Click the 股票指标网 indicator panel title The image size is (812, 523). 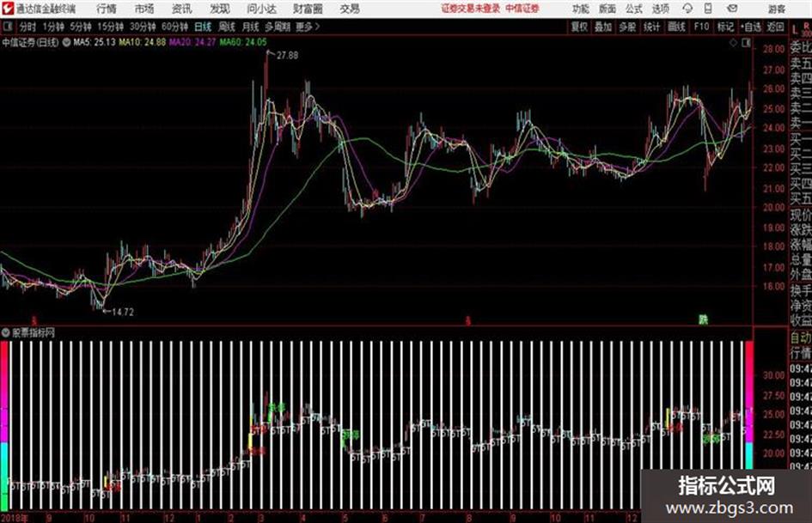click(x=34, y=332)
